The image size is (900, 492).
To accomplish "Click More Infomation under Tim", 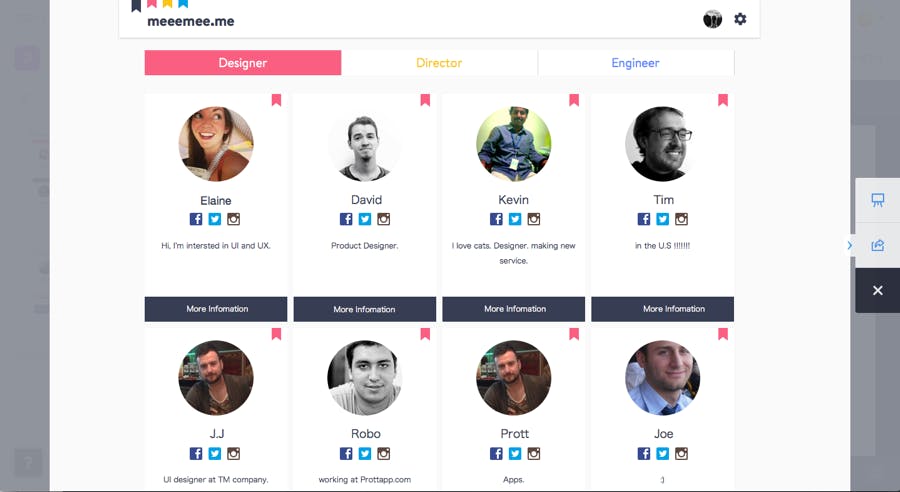I will click(662, 309).
